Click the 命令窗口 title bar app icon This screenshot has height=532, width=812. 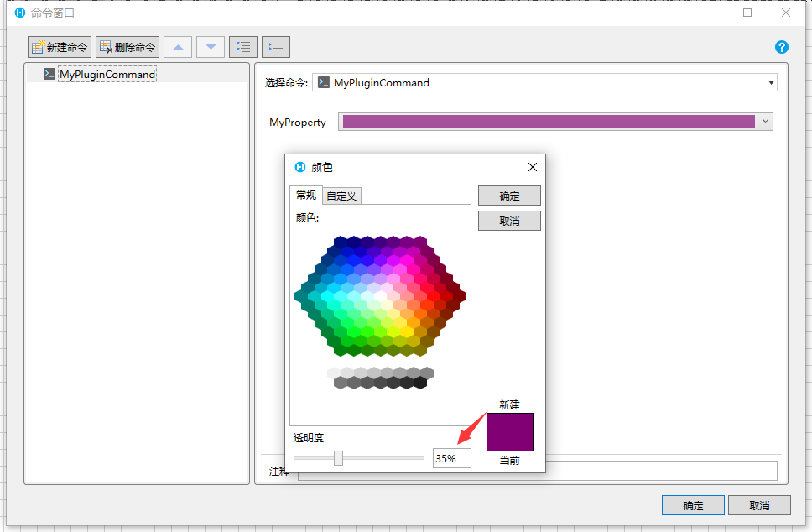coord(19,13)
